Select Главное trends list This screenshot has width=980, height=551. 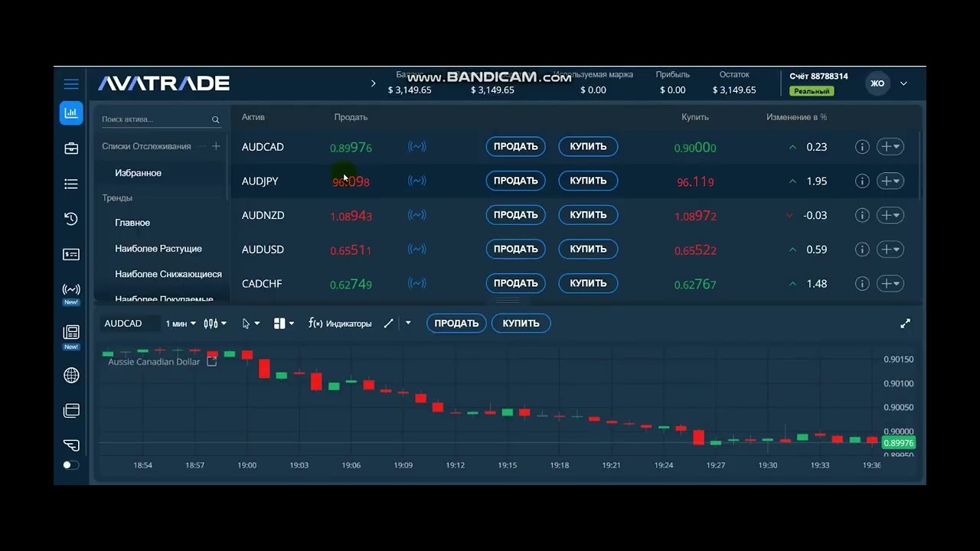click(x=132, y=223)
